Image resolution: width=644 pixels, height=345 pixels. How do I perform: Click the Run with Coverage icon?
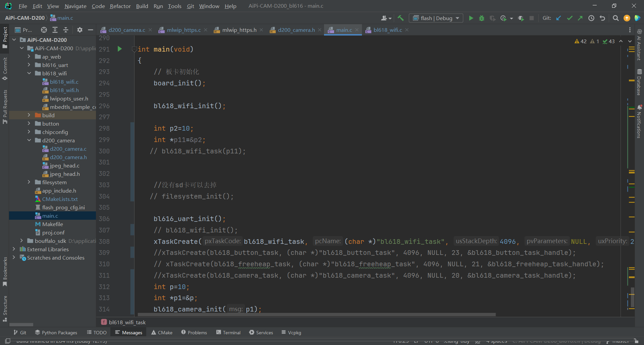point(492,18)
